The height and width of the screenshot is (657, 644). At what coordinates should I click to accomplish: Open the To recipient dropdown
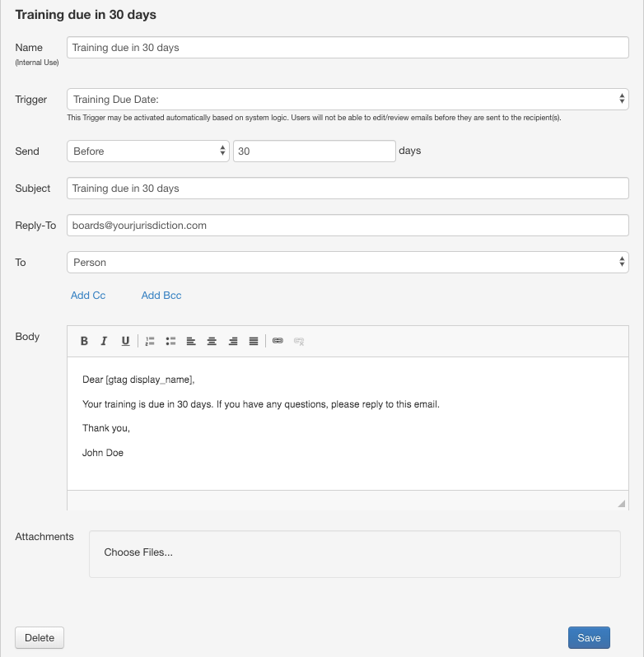348,263
